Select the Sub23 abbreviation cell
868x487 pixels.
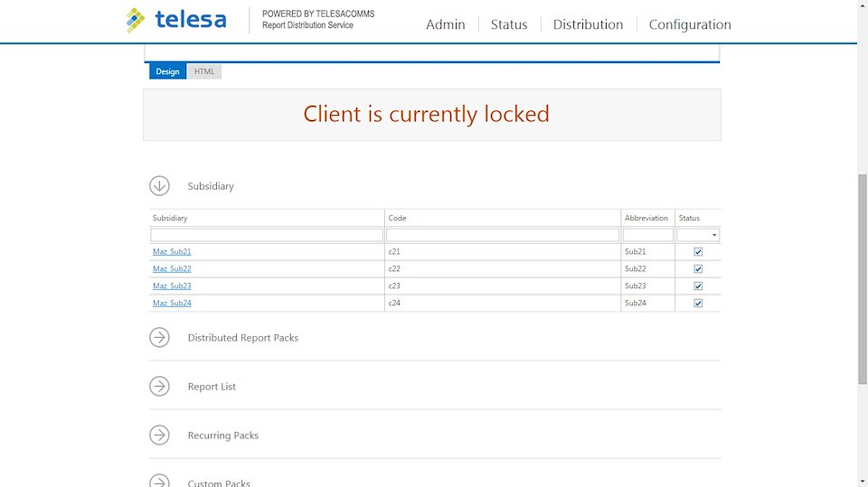(647, 286)
